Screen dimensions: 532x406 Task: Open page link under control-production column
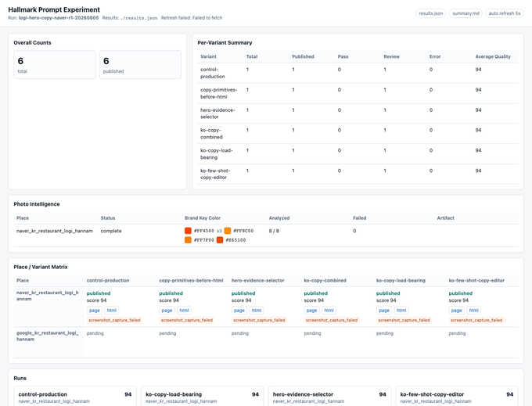pyautogui.click(x=95, y=311)
